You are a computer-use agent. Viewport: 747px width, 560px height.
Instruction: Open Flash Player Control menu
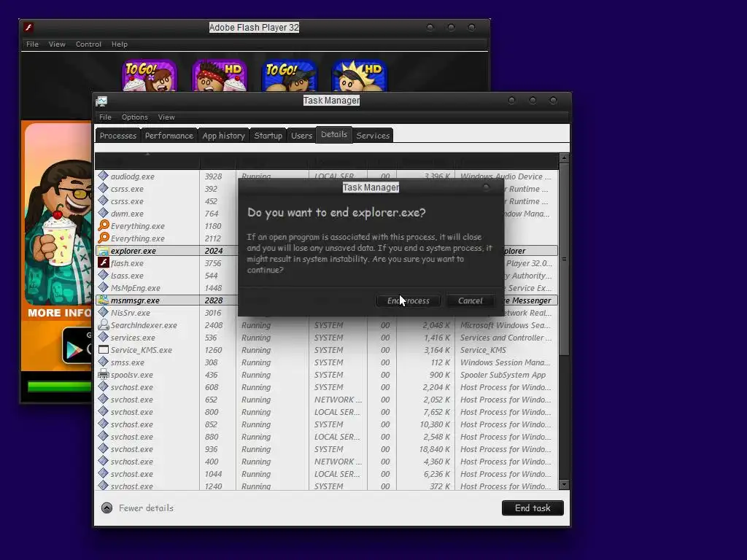pos(88,44)
